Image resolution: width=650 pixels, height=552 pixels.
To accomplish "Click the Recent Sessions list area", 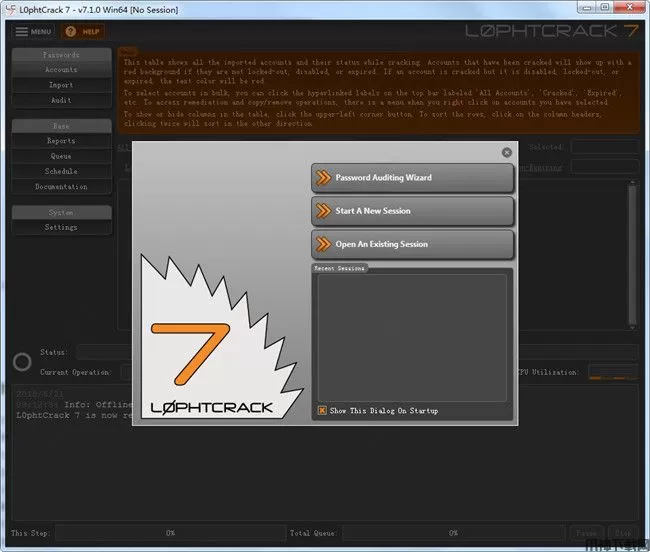I will [x=412, y=337].
